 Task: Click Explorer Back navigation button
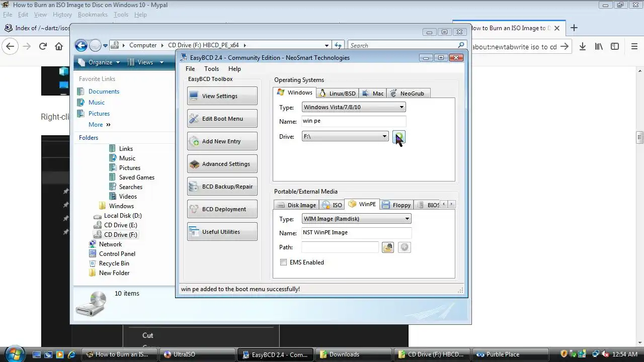coord(81,45)
